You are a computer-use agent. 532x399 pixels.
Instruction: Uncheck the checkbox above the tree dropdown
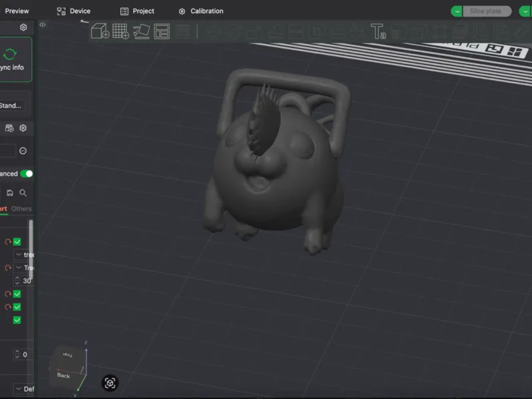[17, 241]
